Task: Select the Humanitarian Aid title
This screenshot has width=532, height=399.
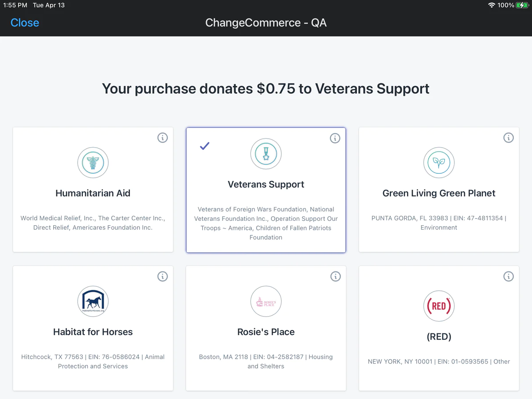Action: (93, 193)
